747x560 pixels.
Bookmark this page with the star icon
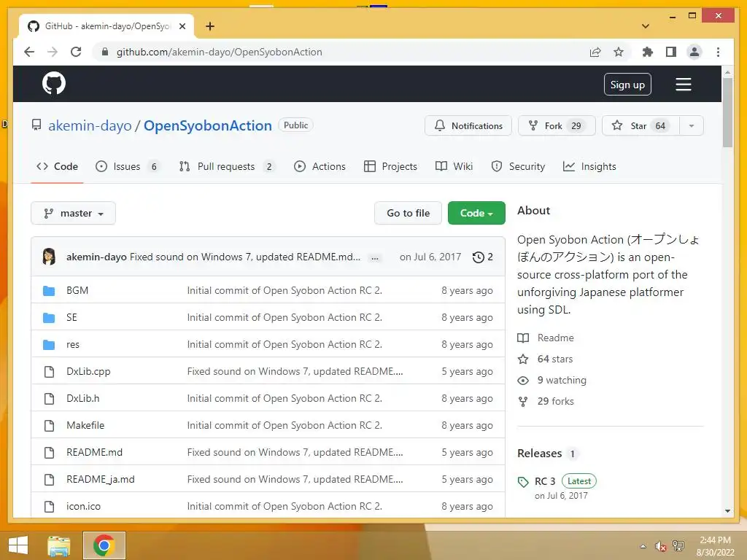point(619,52)
